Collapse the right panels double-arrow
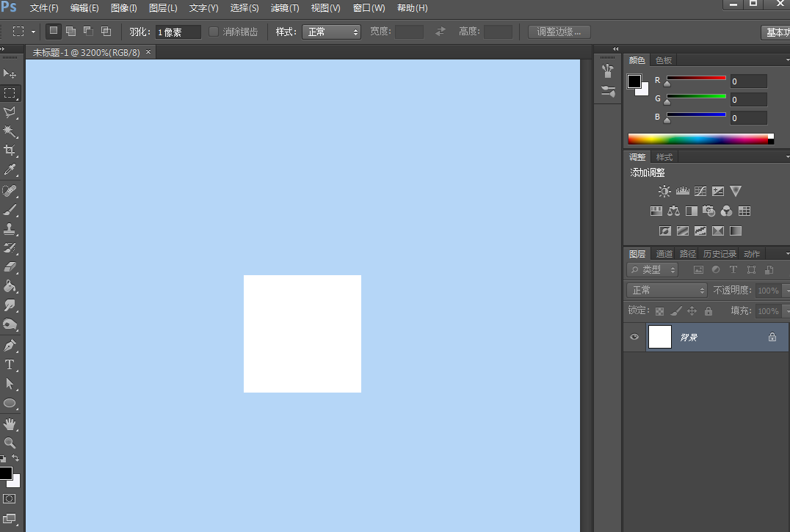Image resolution: width=790 pixels, height=532 pixels. coord(616,49)
